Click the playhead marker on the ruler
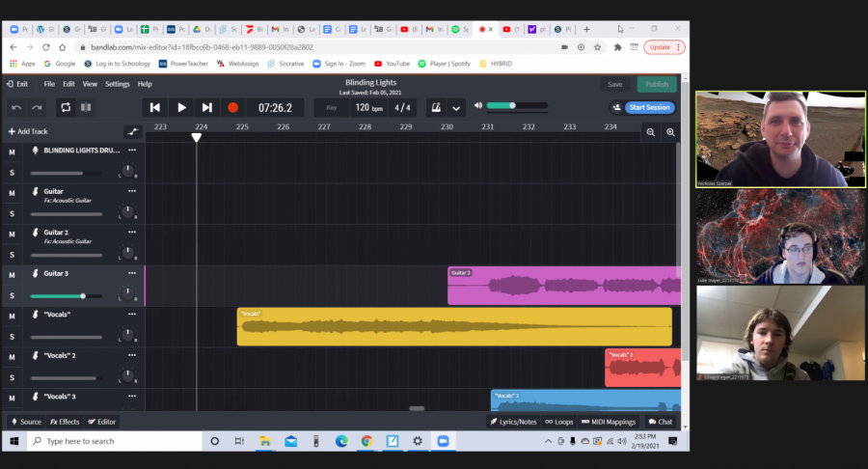The height and width of the screenshot is (469, 868). pyautogui.click(x=197, y=137)
